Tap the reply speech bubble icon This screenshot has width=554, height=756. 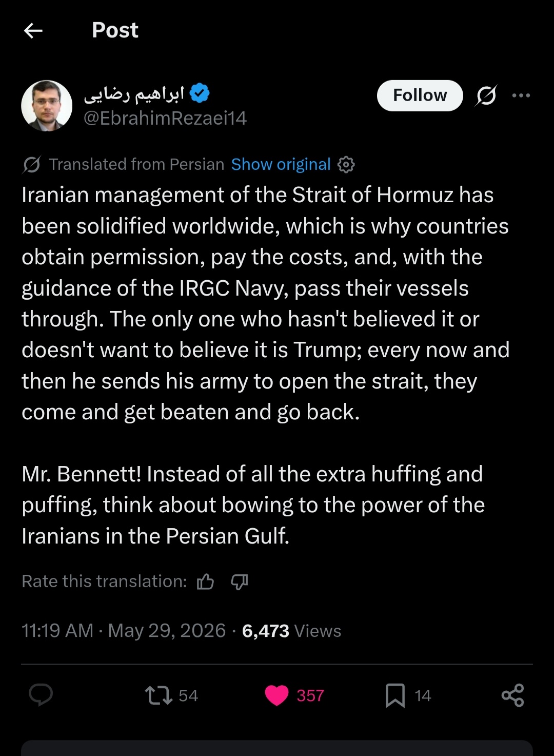click(41, 695)
